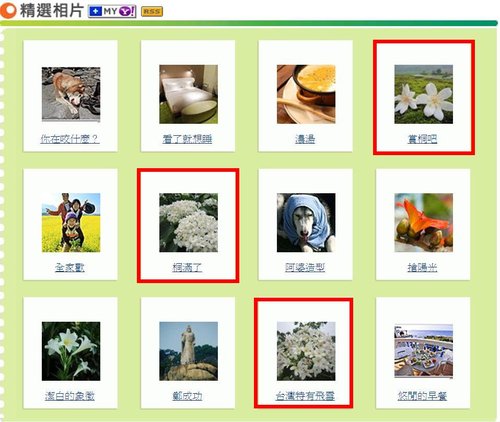
Task: View the husky in blue scarf thumbnail
Action: tap(306, 223)
